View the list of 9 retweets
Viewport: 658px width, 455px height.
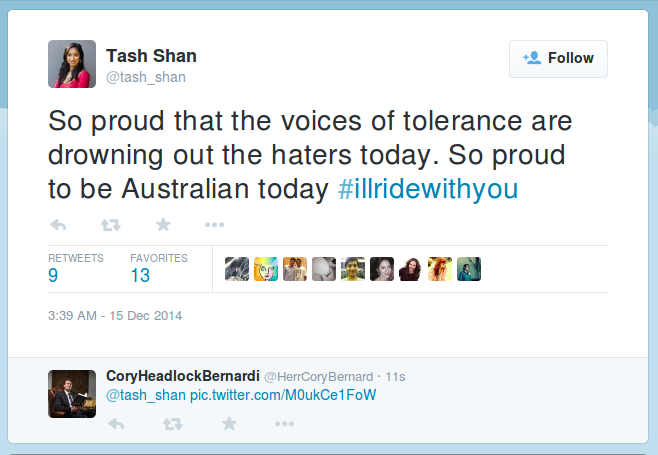click(54, 275)
